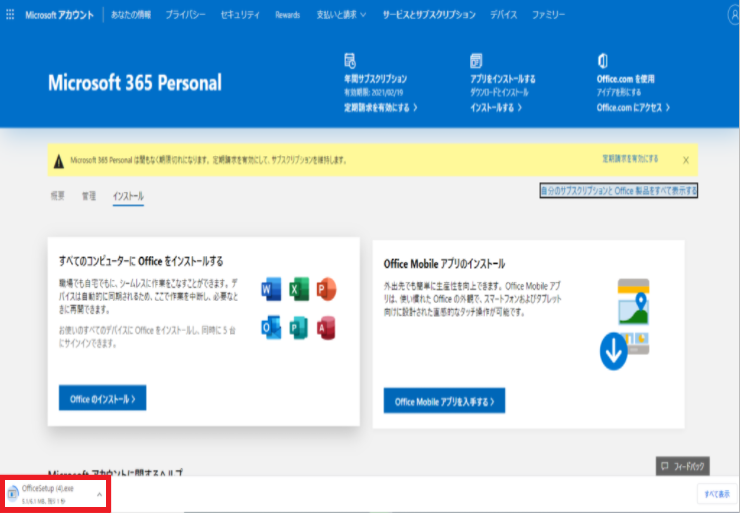Click the blue download arrow circle icon

pyautogui.click(x=613, y=351)
